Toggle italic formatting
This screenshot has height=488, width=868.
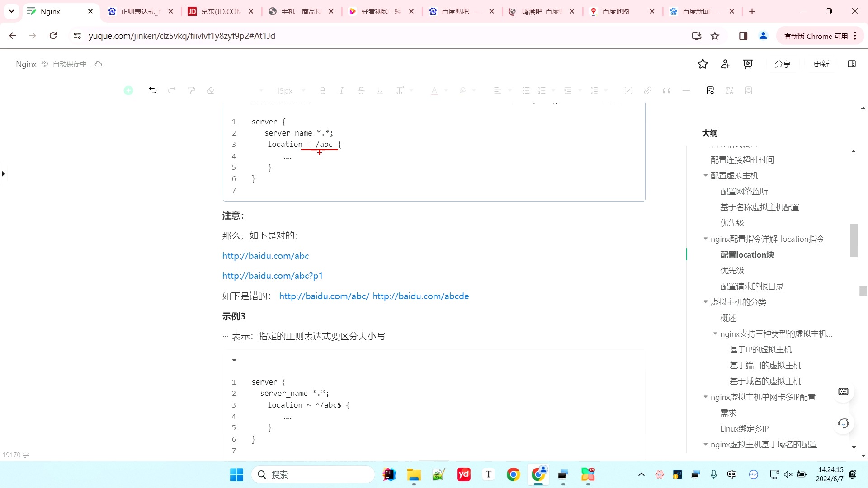pyautogui.click(x=341, y=90)
